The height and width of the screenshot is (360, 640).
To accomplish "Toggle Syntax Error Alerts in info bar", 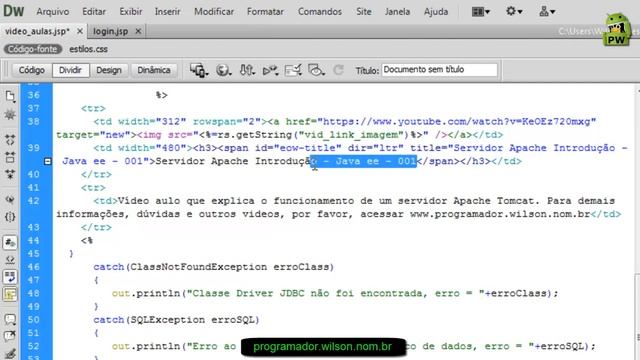I will click(x=10, y=294).
